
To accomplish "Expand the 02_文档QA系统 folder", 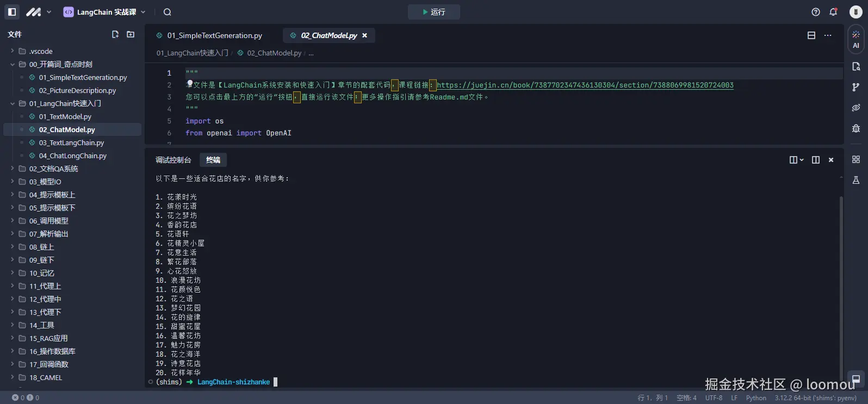I will 53,169.
